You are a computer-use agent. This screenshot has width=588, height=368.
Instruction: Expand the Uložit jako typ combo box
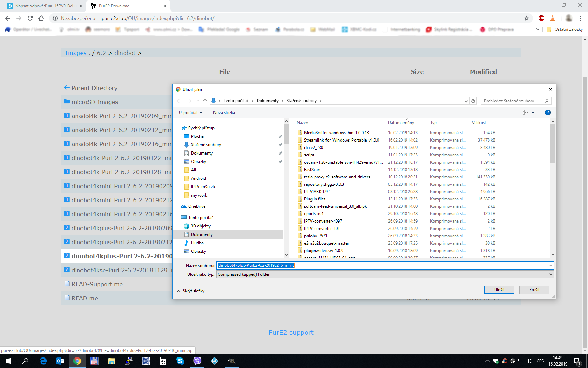coord(551,274)
